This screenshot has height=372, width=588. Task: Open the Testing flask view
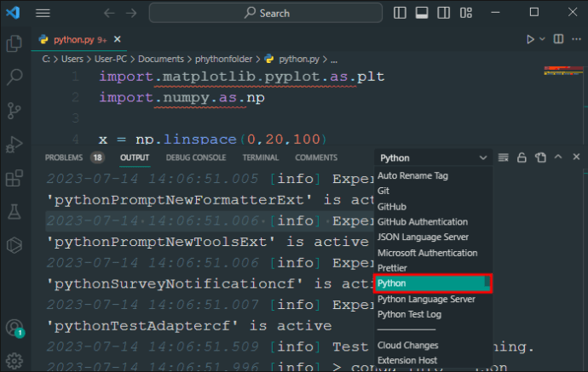pyautogui.click(x=14, y=212)
